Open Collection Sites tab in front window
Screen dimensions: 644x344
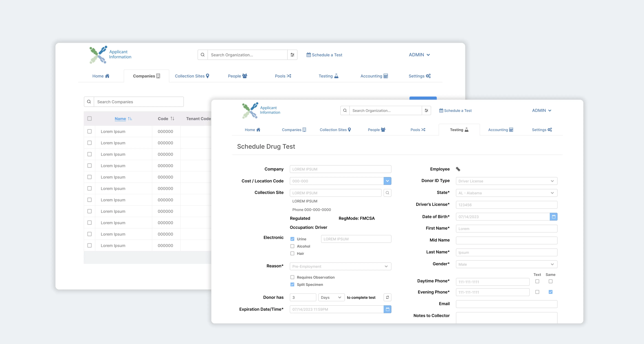(x=335, y=130)
